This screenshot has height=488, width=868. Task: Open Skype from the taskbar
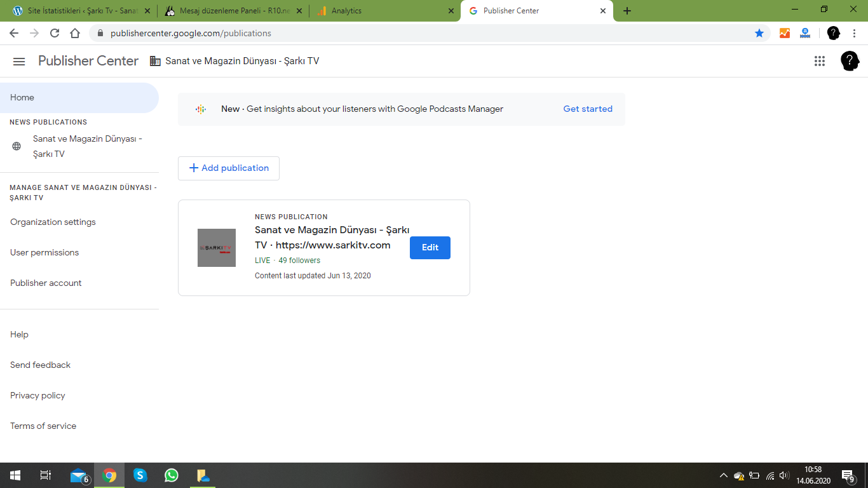point(140,475)
